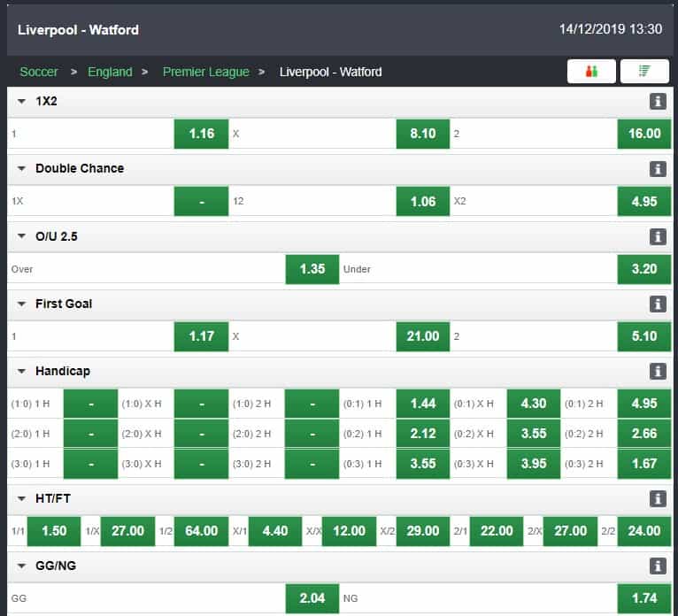Choose HT/FT 2/2 at 24.00
This screenshot has height=616, width=678.
(x=644, y=531)
